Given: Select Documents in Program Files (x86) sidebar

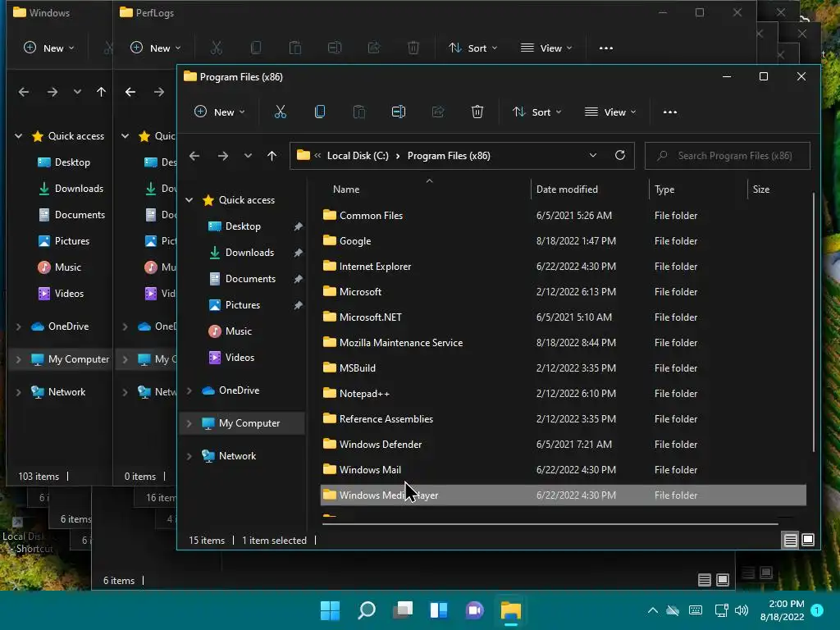Looking at the screenshot, I should pyautogui.click(x=250, y=279).
